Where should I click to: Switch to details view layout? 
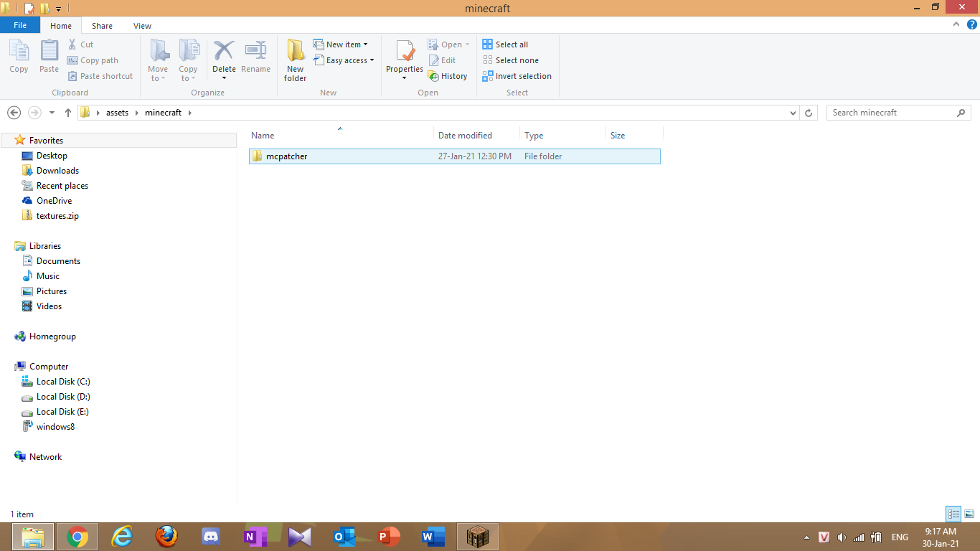click(x=953, y=514)
